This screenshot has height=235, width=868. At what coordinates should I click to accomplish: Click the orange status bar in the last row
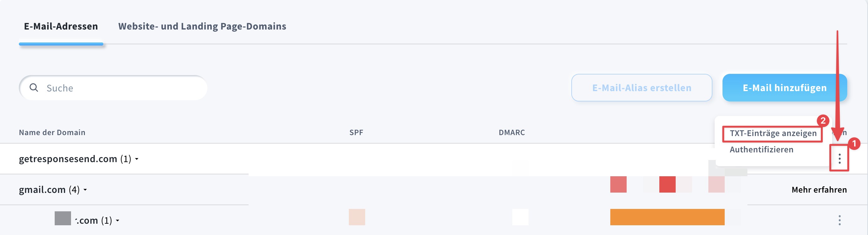(667, 217)
